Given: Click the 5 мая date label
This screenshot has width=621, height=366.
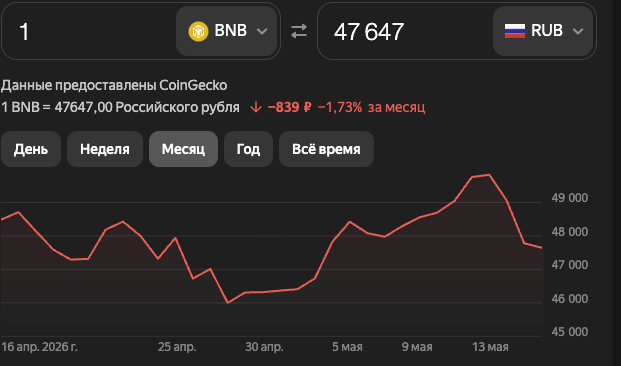Looking at the screenshot, I should click(x=347, y=347).
